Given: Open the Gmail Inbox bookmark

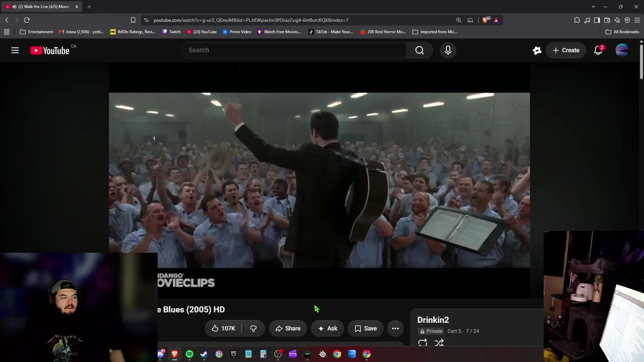Looking at the screenshot, I should 81,32.
